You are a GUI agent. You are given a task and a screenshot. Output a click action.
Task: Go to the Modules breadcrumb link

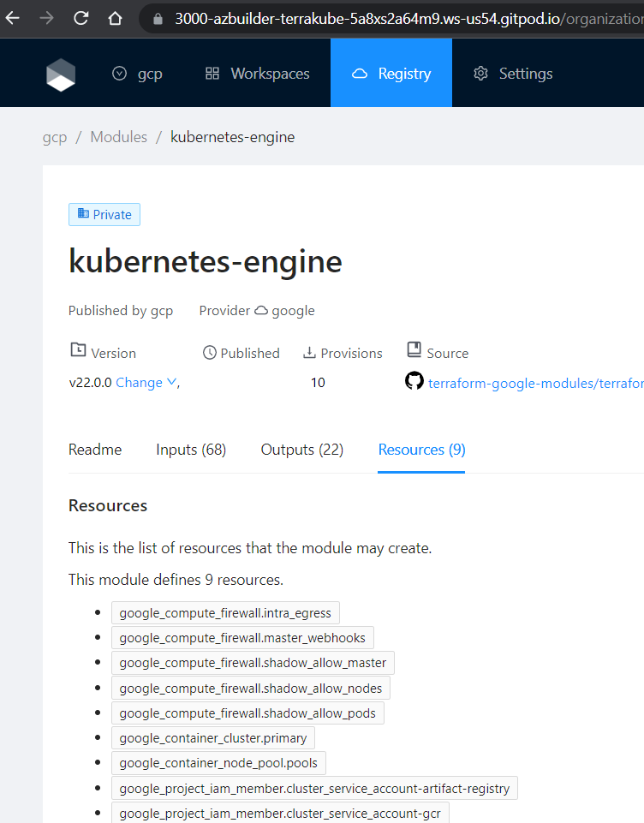119,137
